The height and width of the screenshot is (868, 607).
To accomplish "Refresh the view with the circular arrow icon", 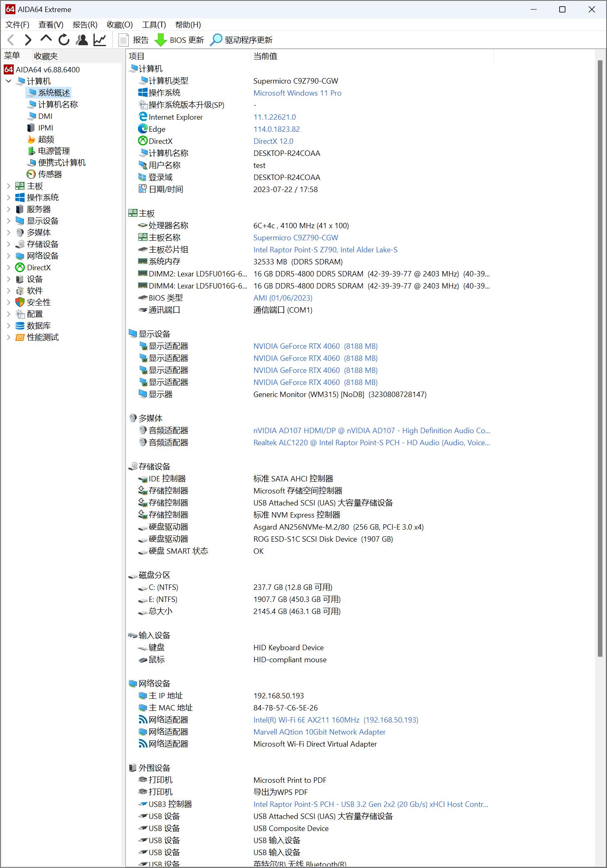I will click(64, 40).
